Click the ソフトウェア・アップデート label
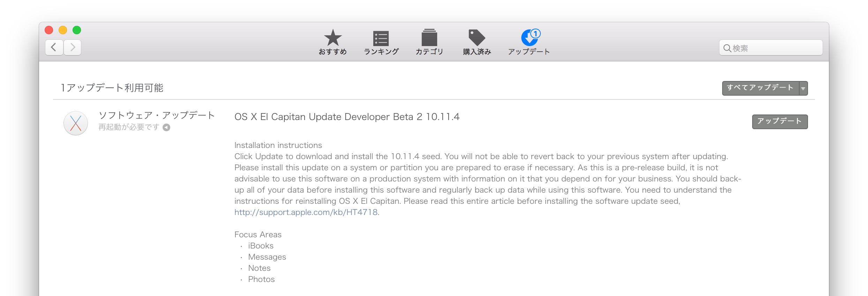The height and width of the screenshot is (296, 868). pos(157,115)
